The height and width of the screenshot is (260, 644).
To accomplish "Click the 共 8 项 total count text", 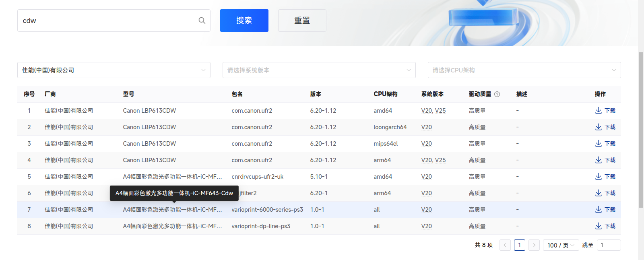I will click(484, 245).
